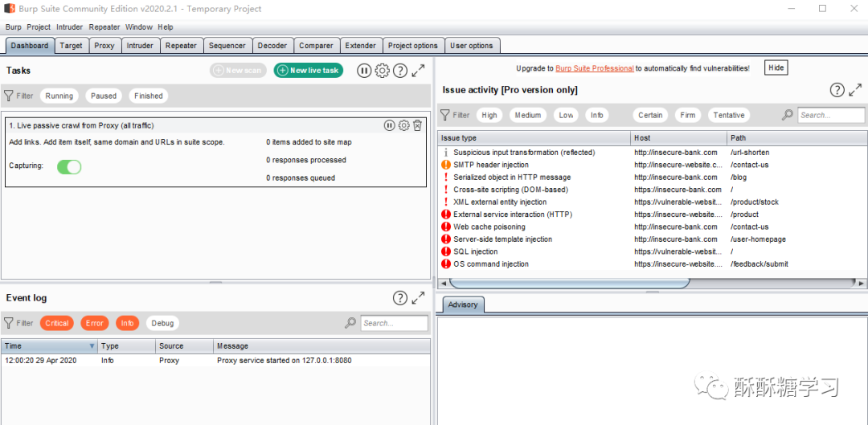Click the Issue activity search field

(x=831, y=115)
